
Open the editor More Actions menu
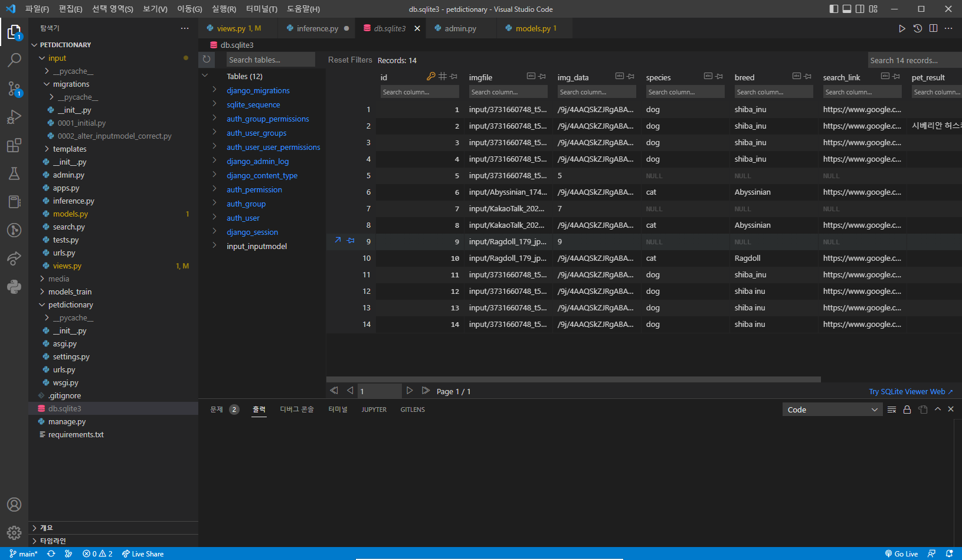coord(948,28)
